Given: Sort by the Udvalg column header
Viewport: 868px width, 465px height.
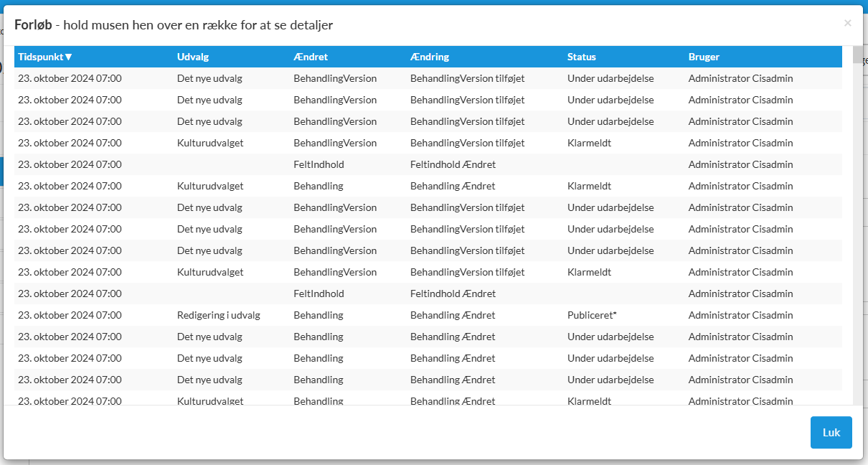Looking at the screenshot, I should click(193, 57).
